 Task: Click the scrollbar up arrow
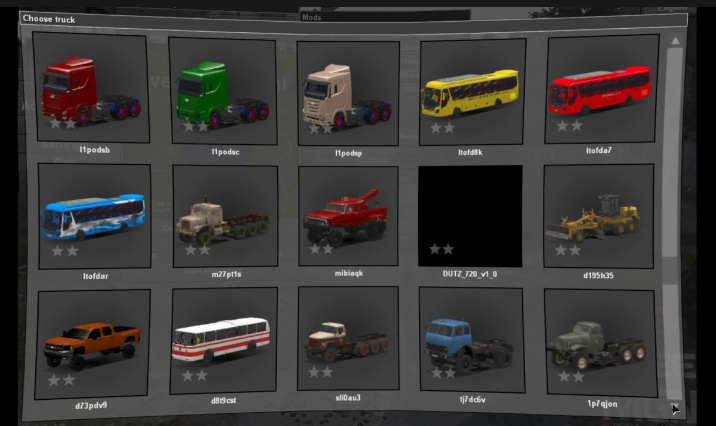point(676,41)
